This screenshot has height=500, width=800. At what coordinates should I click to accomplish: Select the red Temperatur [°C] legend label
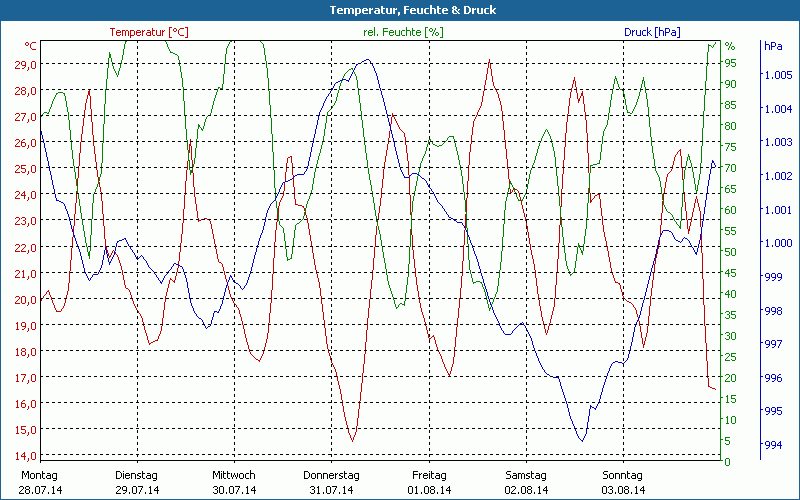149,32
